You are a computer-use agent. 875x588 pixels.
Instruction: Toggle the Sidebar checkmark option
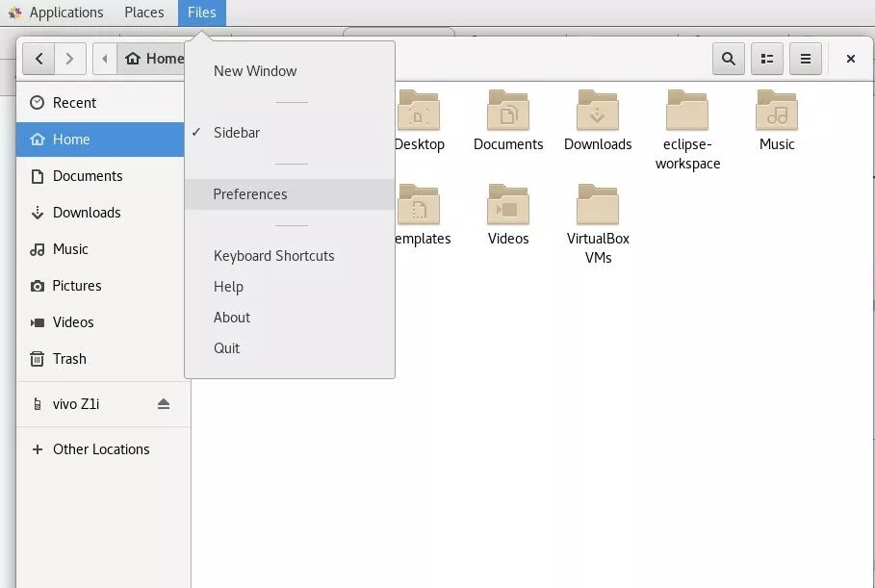click(x=237, y=133)
